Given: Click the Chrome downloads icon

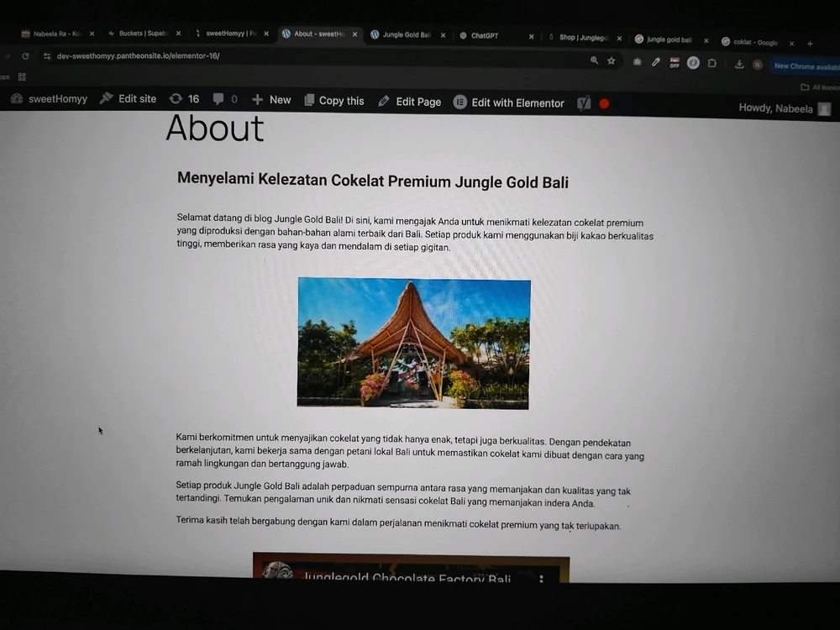Looking at the screenshot, I should point(739,64).
